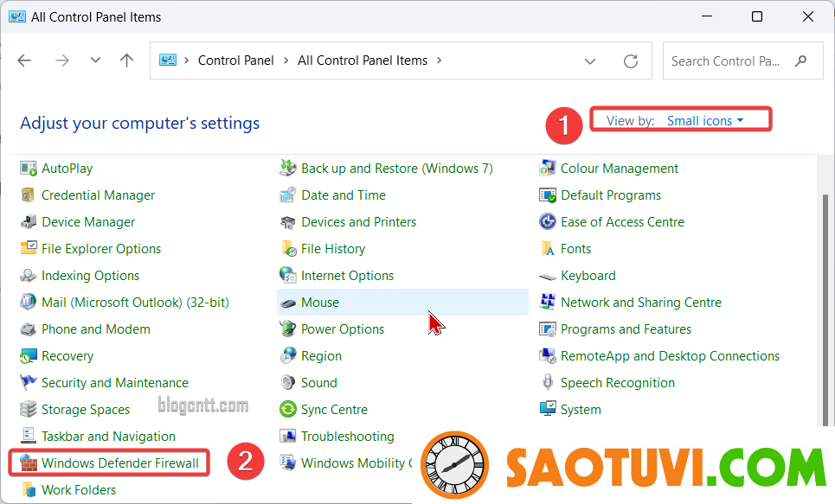Click the Region link

[321, 356]
